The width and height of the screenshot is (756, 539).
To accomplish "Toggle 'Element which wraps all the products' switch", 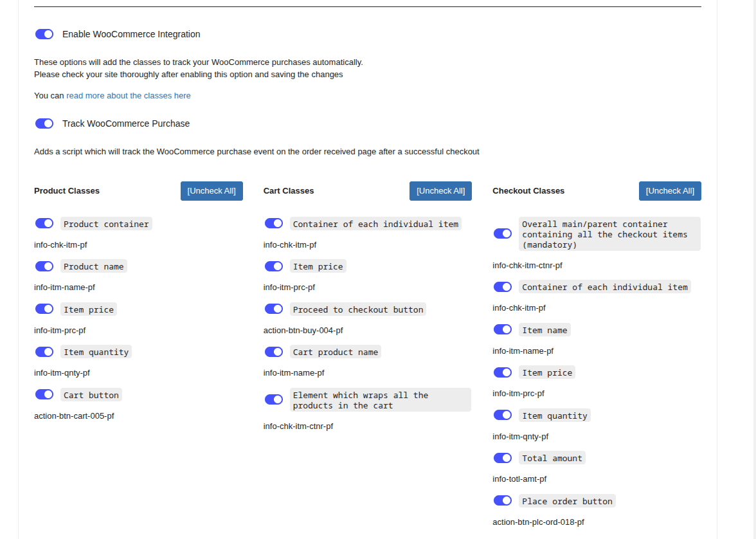I will (x=274, y=399).
